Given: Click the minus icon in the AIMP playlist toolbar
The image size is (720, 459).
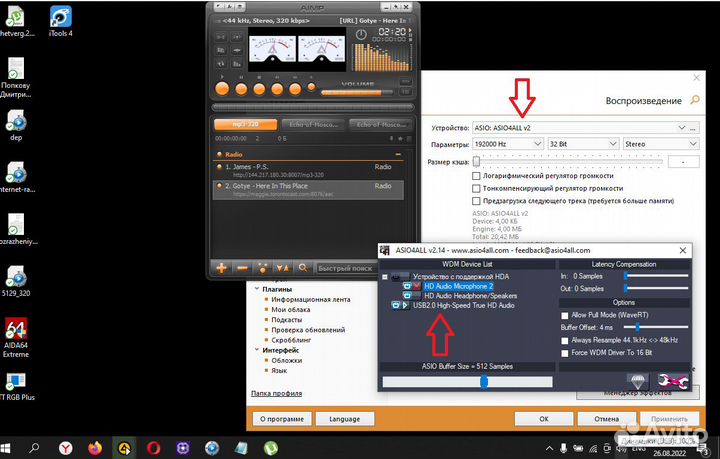Looking at the screenshot, I should click(242, 268).
